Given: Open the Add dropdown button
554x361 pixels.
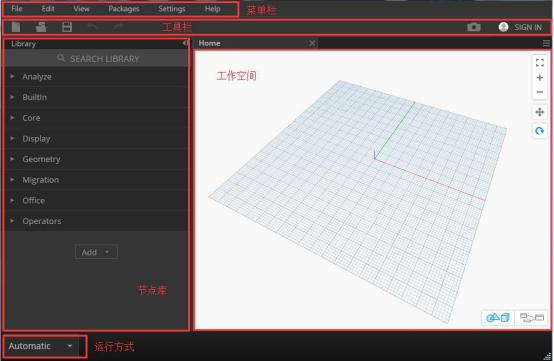Looking at the screenshot, I should 96,252.
